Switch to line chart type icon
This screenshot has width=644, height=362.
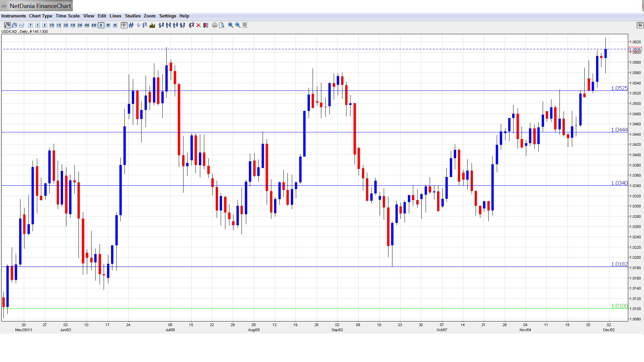tap(22, 25)
